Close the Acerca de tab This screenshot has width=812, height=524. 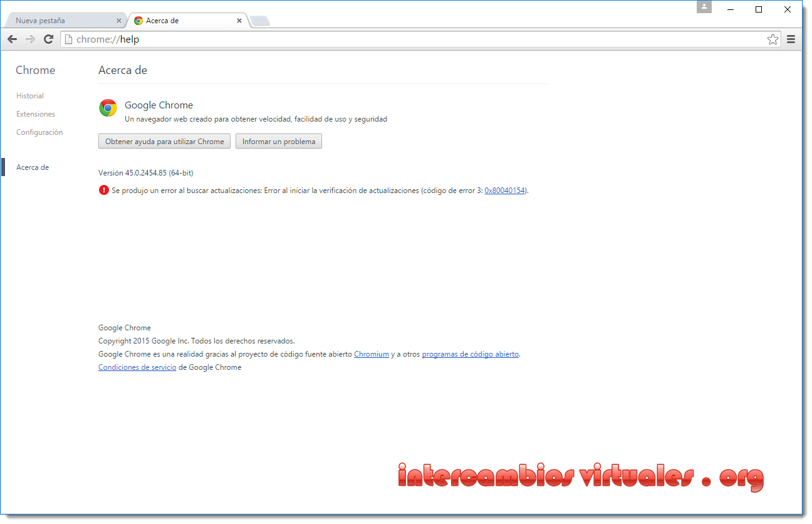[239, 21]
